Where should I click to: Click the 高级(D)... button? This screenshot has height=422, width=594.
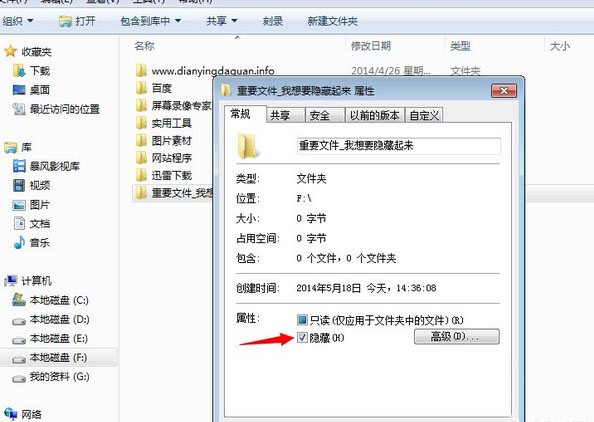(456, 336)
